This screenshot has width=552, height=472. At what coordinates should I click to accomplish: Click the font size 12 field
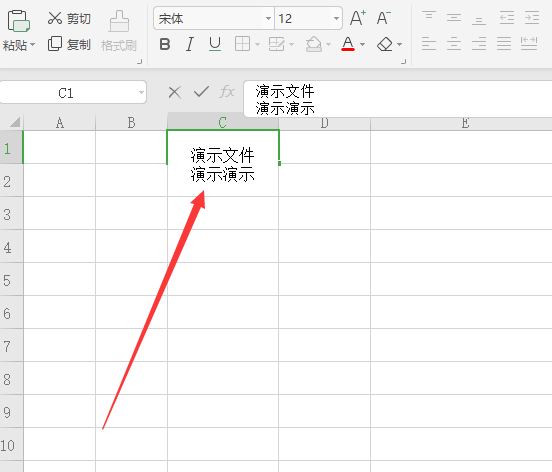(303, 18)
